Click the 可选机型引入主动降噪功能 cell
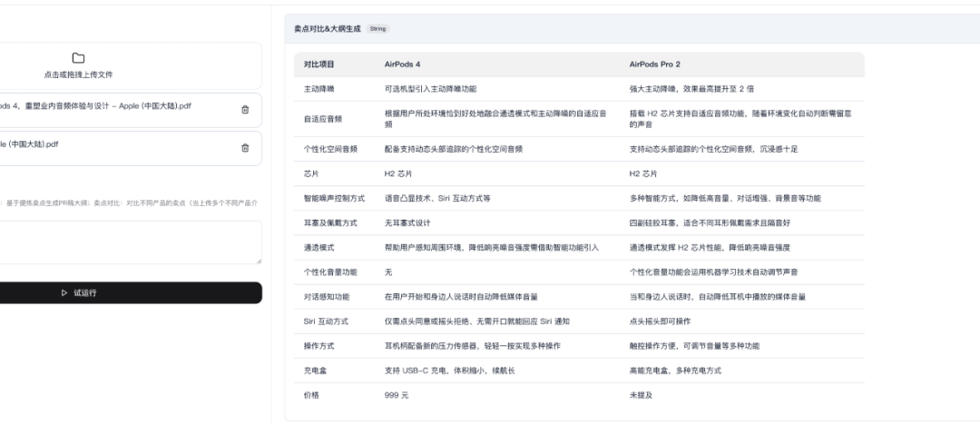980x425 pixels. point(431,89)
